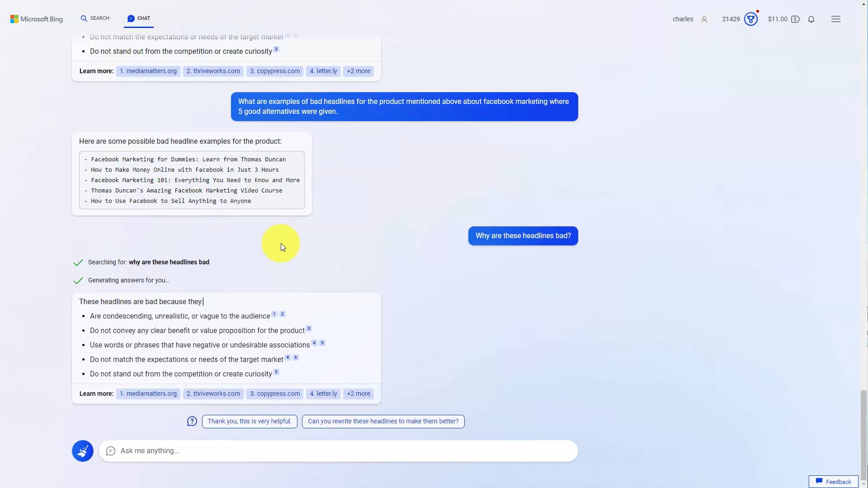This screenshot has width=868, height=488.
Task: Choose 'Can you rewrite these headlines' suggestion
Action: [383, 421]
